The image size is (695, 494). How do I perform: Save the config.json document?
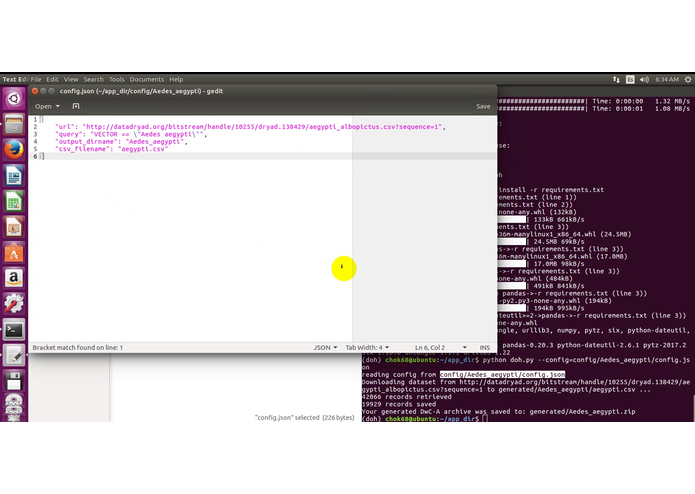[x=483, y=106]
